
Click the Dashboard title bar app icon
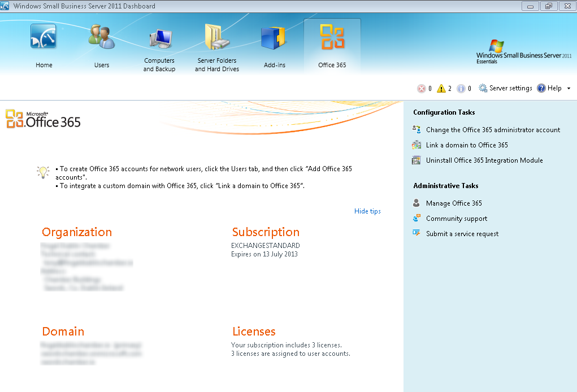5,6
